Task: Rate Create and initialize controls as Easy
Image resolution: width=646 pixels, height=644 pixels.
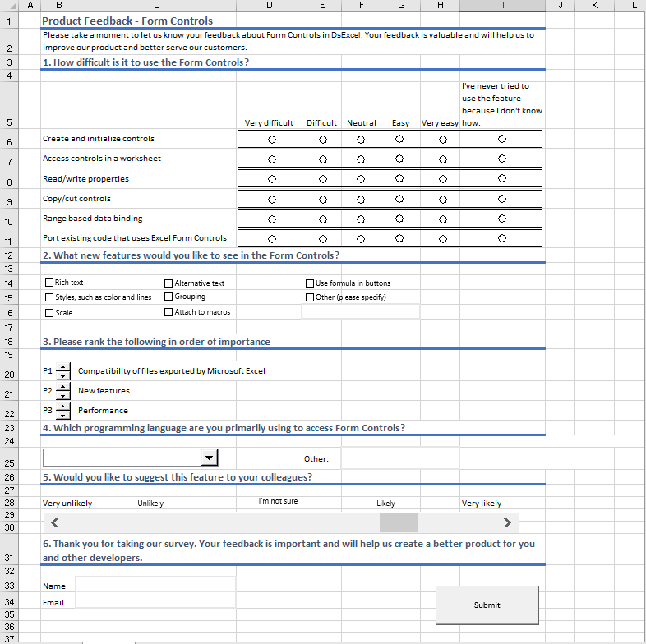Action: [399, 139]
